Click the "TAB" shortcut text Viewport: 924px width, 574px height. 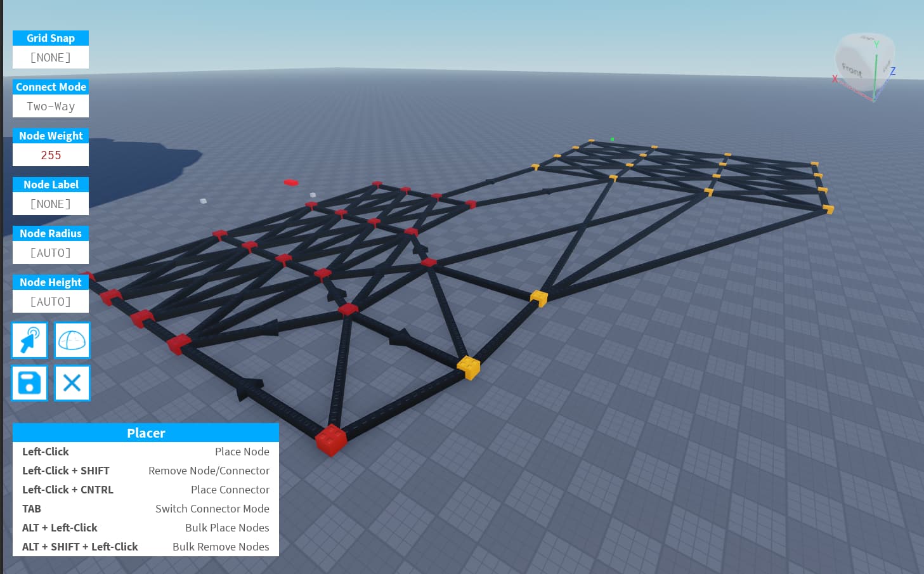click(32, 509)
